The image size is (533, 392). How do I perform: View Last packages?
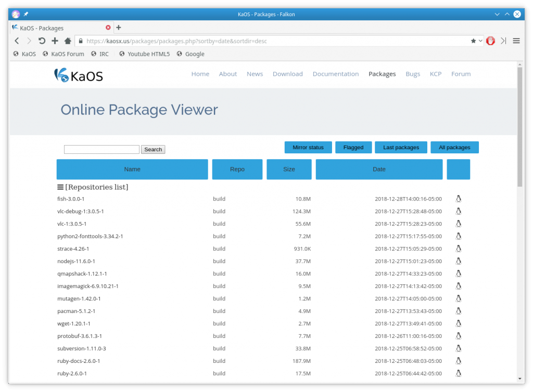coord(401,147)
